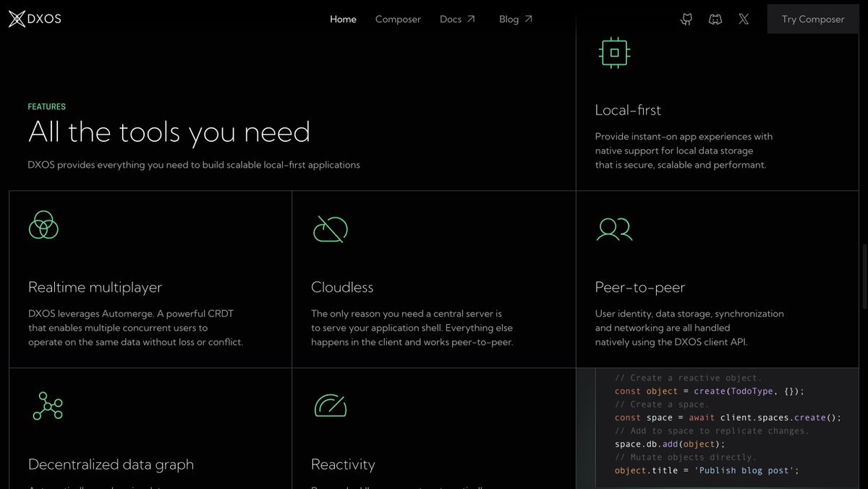The image size is (868, 489).
Task: Click the 'All the tools you need' heading
Action: coord(169,132)
